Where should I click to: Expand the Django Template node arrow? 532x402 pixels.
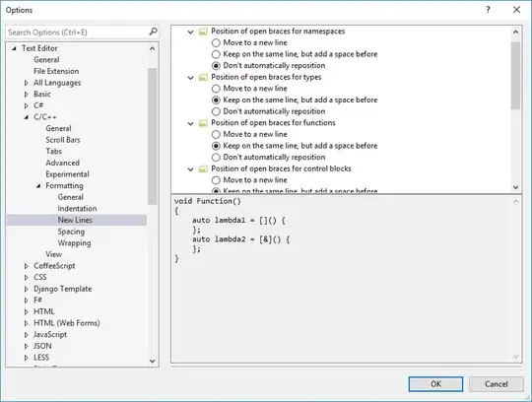click(x=27, y=289)
